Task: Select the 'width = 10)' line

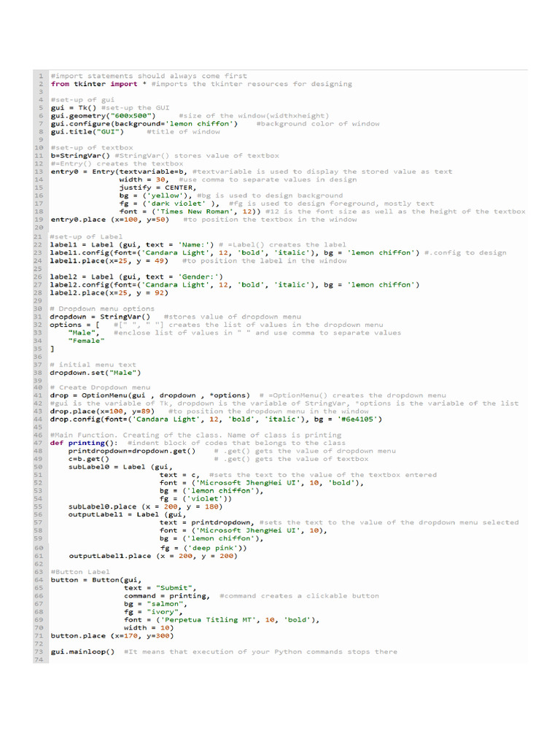Action: [149, 628]
